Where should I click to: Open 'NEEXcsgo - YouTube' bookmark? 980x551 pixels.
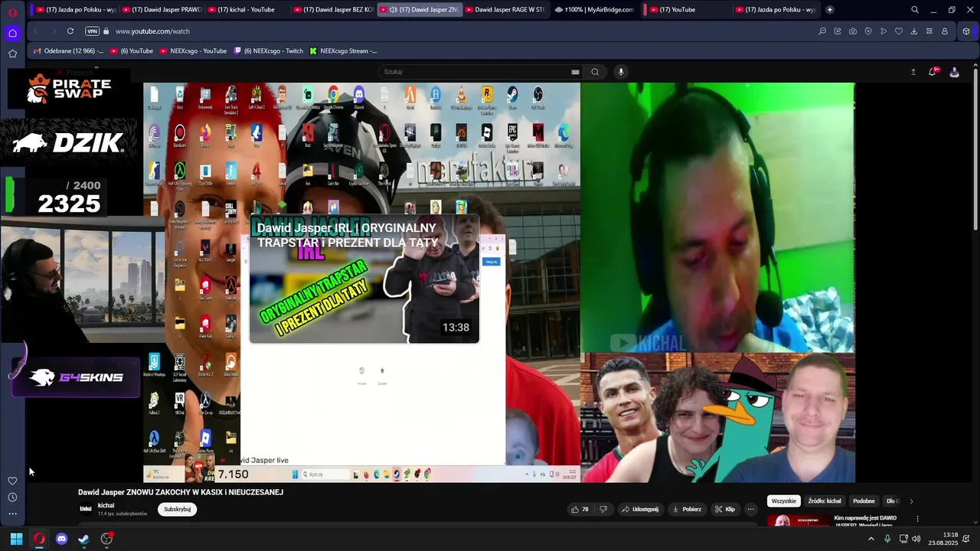coord(194,51)
